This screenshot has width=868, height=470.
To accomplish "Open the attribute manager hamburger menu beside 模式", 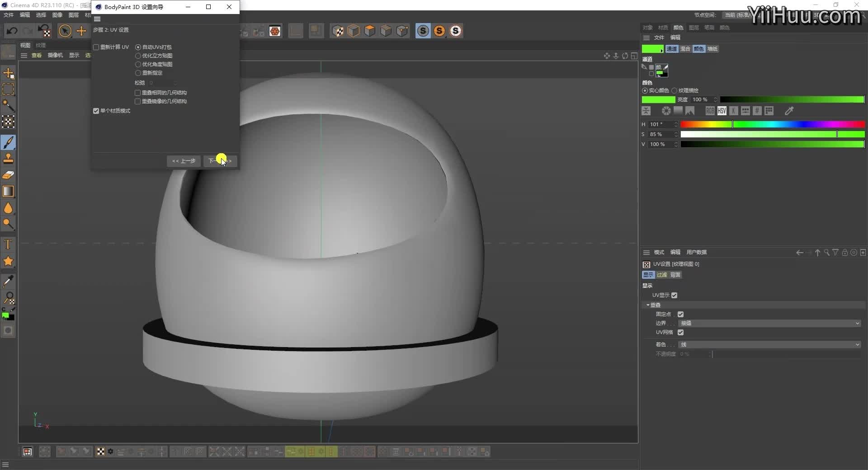I will click(x=646, y=252).
